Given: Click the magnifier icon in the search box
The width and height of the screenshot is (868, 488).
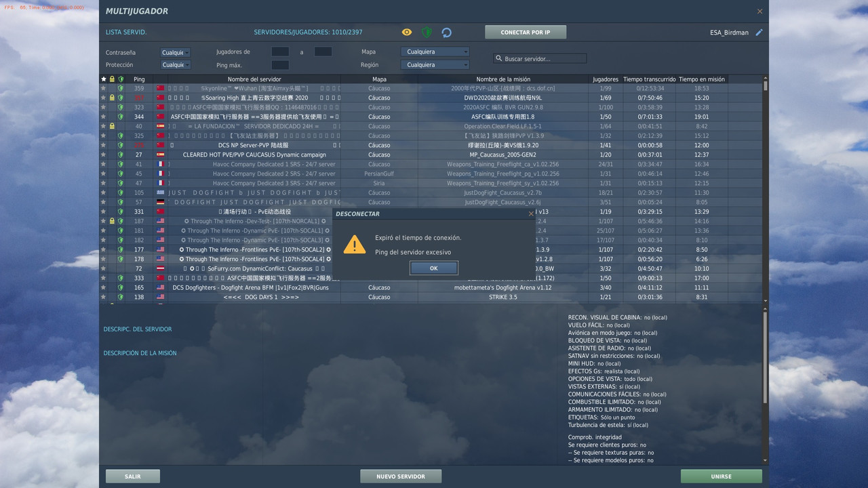Looking at the screenshot, I should tap(499, 59).
